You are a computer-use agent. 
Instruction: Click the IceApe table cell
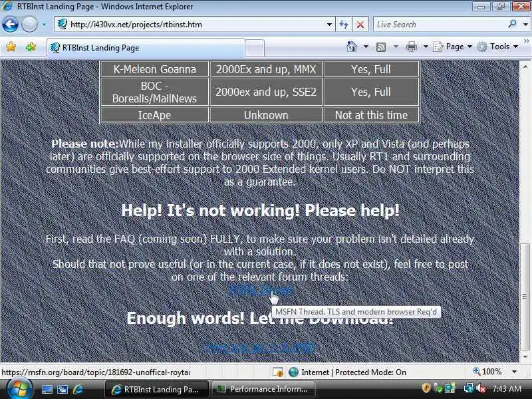point(154,115)
